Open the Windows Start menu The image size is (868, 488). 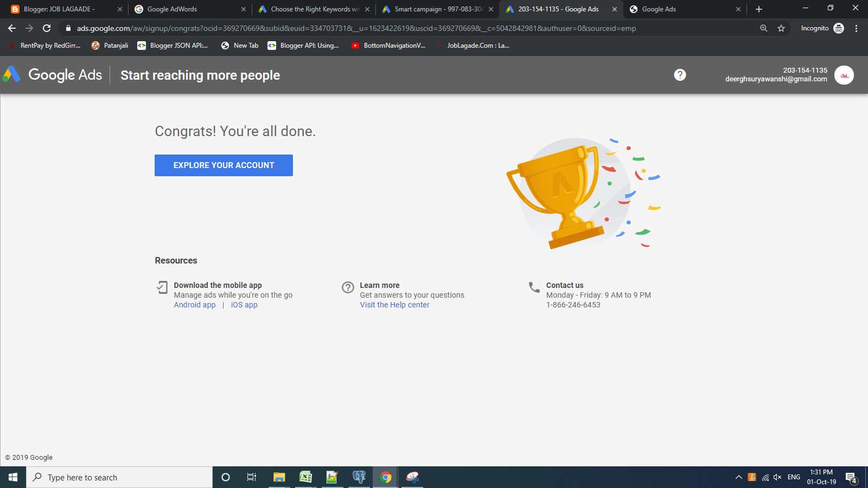pos(13,477)
